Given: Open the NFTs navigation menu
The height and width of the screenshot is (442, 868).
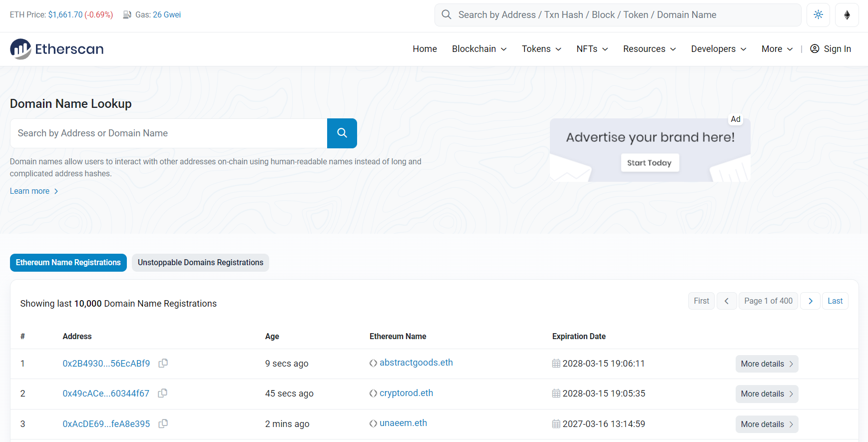Looking at the screenshot, I should point(592,49).
